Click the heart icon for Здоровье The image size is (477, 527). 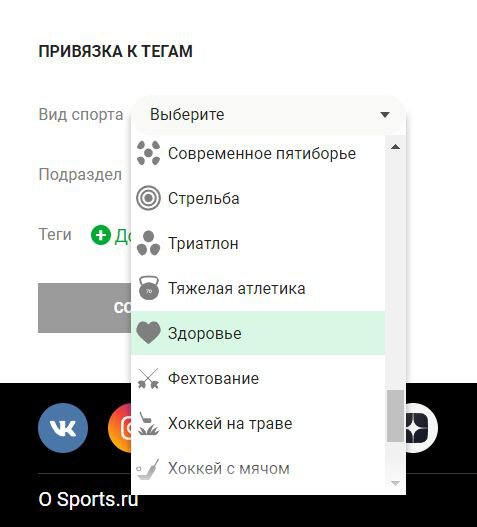point(148,333)
